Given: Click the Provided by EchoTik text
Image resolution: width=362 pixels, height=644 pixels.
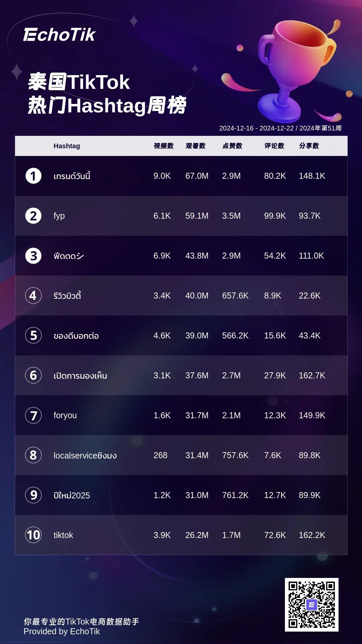Looking at the screenshot, I should [x=62, y=632].
